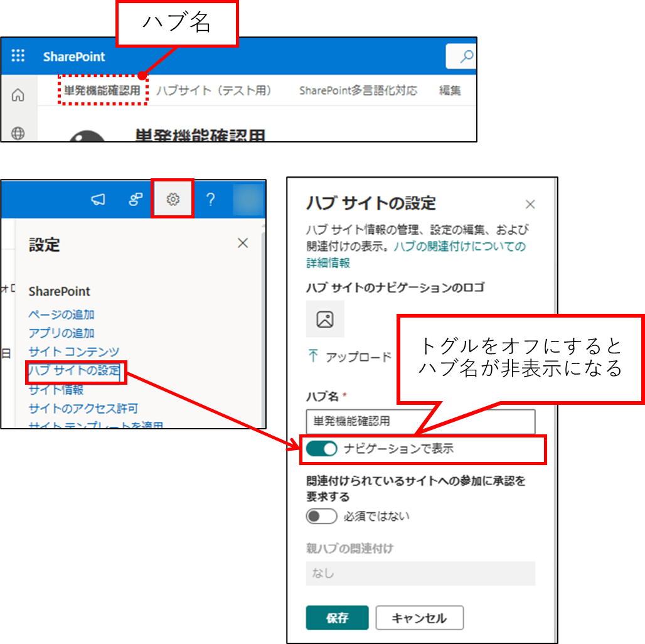Image resolution: width=645 pixels, height=644 pixels.
Task: Open the ハブ サイトの設定 link
Action: 74,371
